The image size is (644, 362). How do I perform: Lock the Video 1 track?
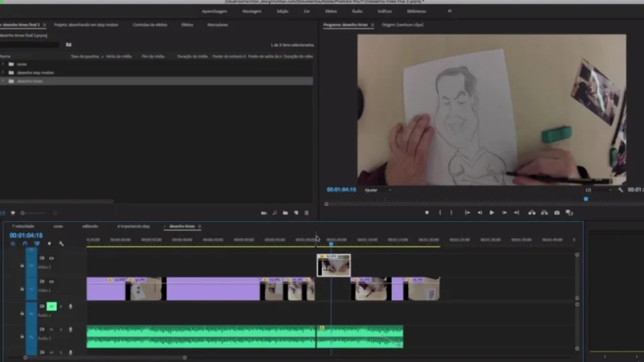21,289
